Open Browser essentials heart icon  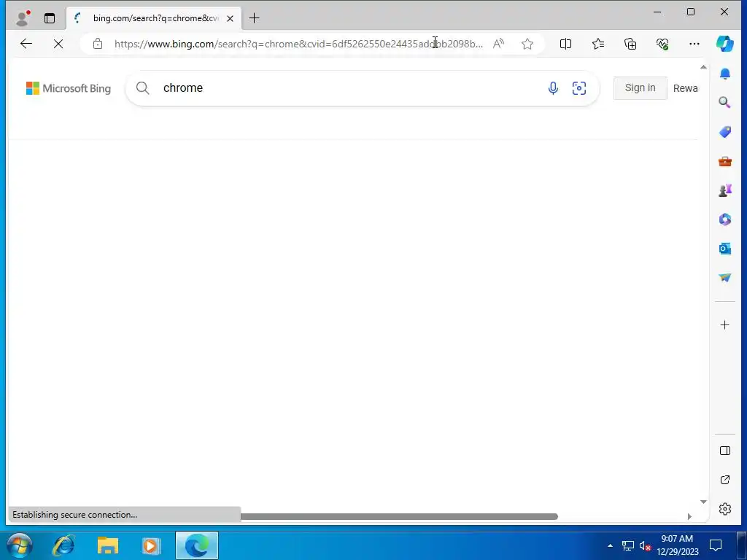coord(662,44)
